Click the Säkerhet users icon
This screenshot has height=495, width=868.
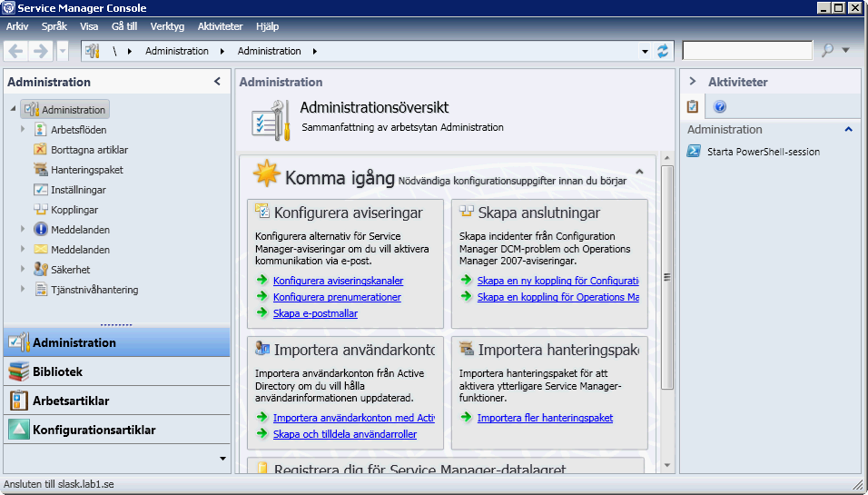point(41,269)
